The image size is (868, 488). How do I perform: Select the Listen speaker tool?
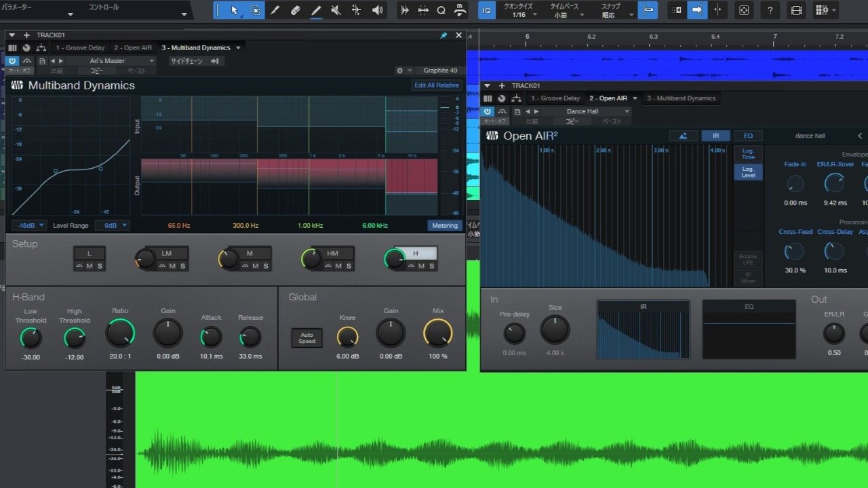click(x=377, y=10)
